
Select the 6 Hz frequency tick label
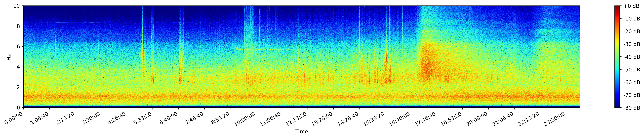[x=18, y=47]
